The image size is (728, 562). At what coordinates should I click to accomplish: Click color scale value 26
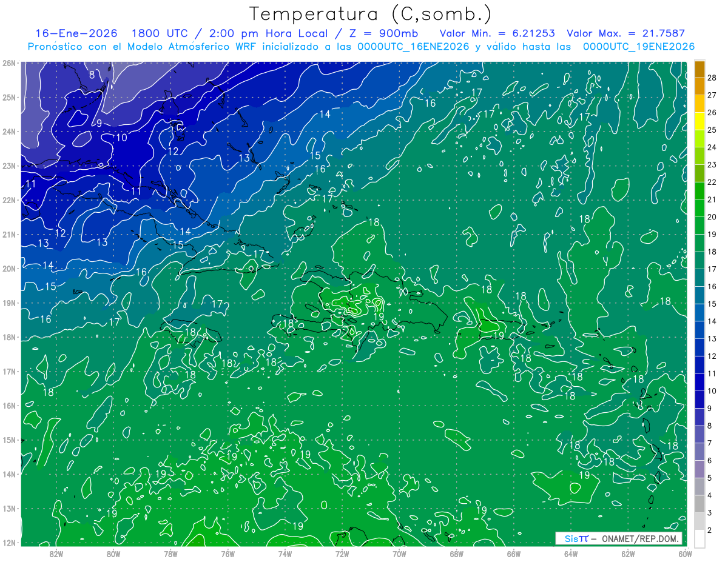pyautogui.click(x=712, y=113)
